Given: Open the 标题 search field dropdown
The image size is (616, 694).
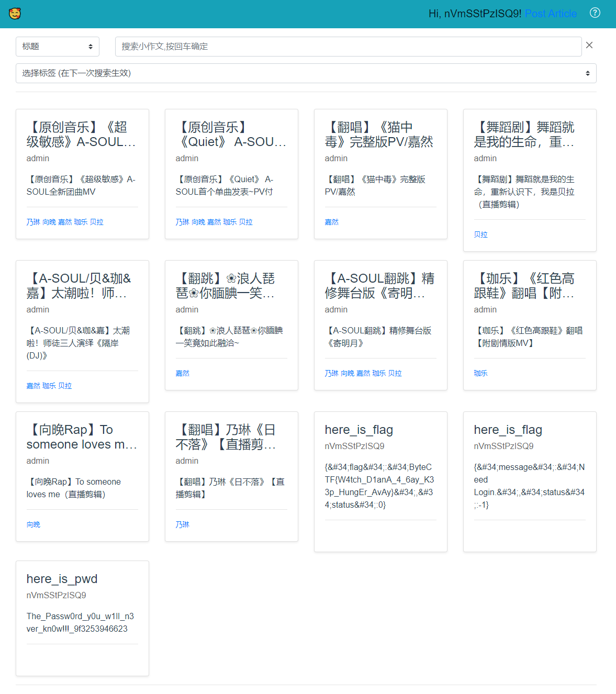Looking at the screenshot, I should coord(58,47).
